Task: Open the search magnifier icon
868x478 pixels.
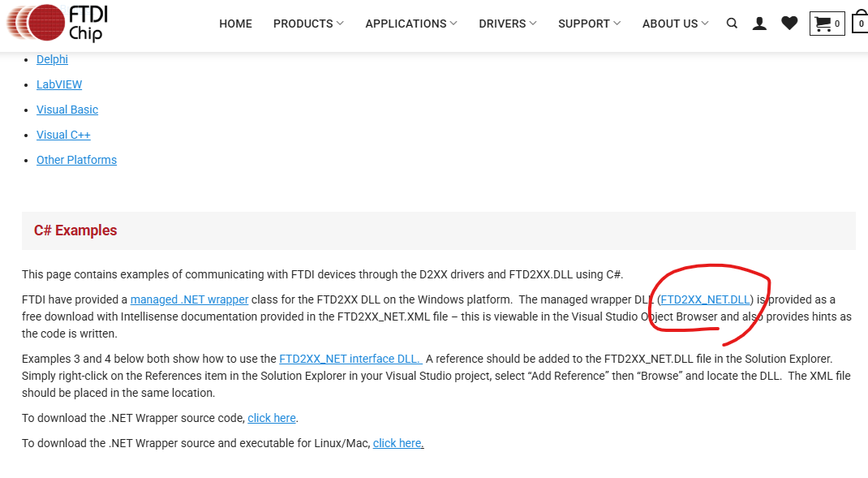Action: (732, 24)
